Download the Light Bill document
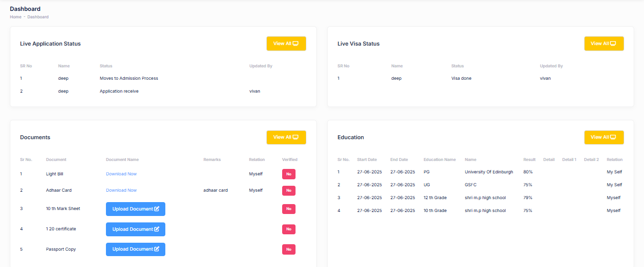This screenshot has width=644, height=267. pyautogui.click(x=121, y=174)
